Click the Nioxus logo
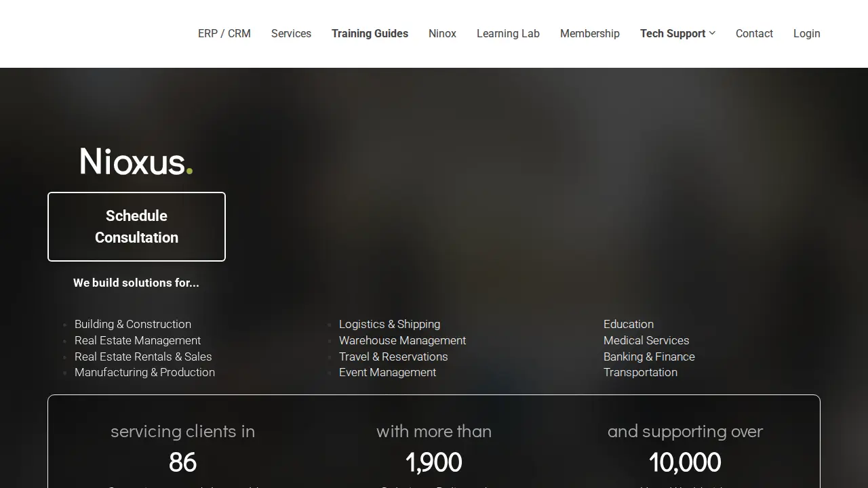Viewport: 868px width, 488px height. tap(136, 161)
